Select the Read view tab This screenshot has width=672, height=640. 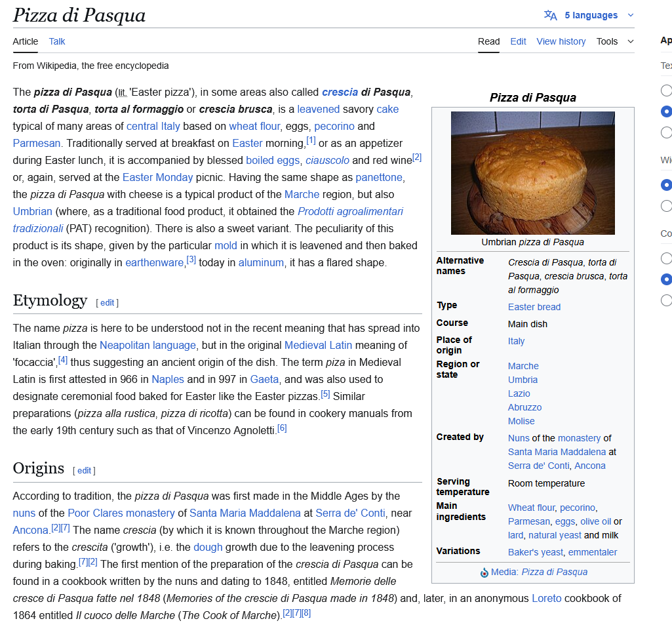pos(488,41)
